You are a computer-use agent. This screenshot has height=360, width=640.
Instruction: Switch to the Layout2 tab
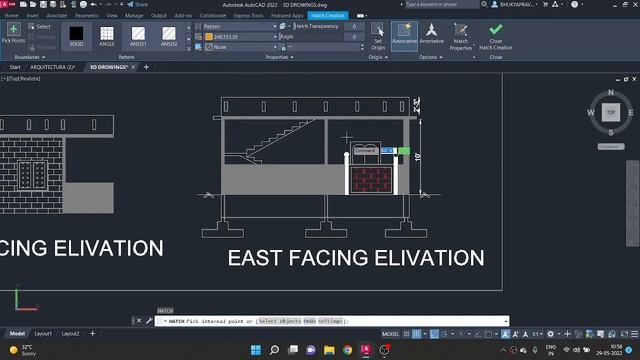[70, 334]
